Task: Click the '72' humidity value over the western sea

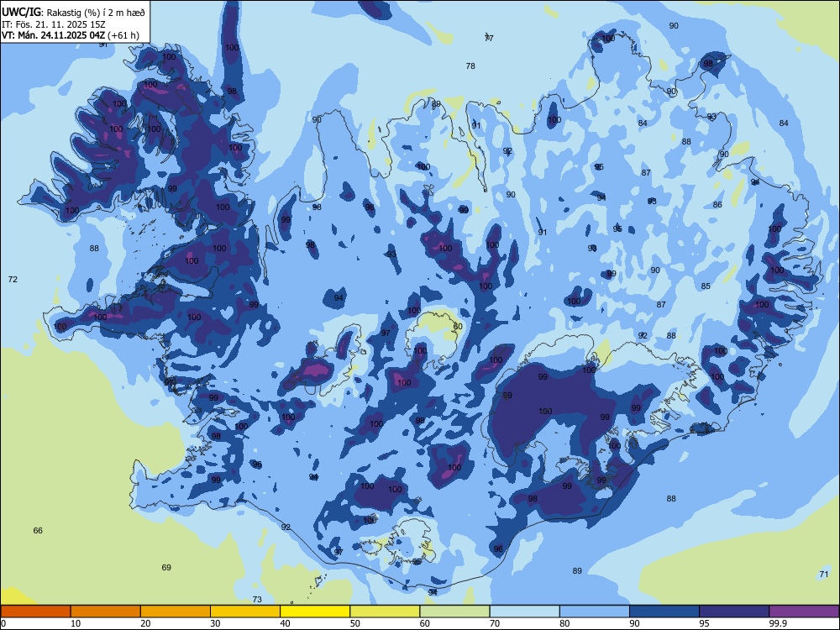Action: pos(13,279)
